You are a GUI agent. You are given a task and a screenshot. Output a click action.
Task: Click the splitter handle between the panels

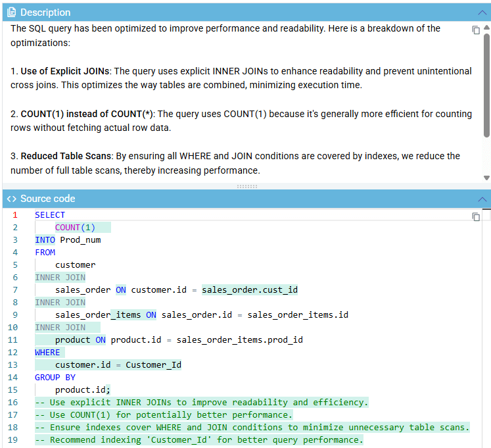click(246, 187)
